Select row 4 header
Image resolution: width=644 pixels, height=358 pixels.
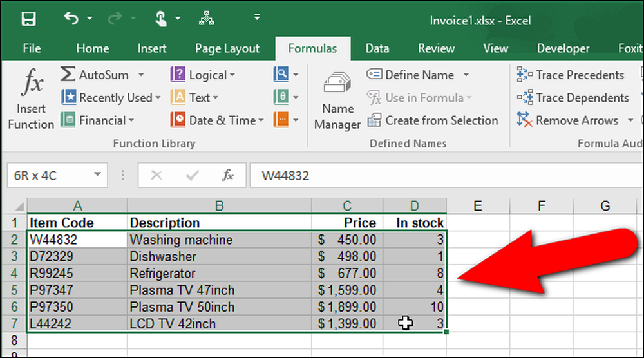pyautogui.click(x=14, y=273)
